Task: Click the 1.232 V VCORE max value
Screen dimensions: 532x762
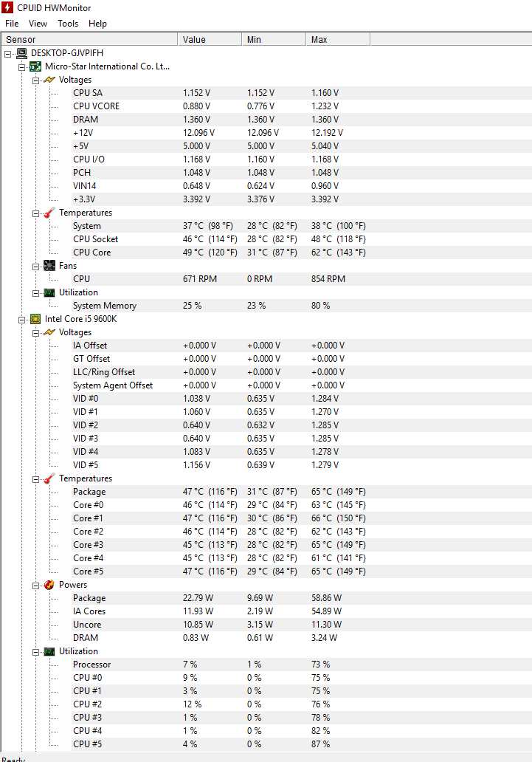Action: (325, 106)
